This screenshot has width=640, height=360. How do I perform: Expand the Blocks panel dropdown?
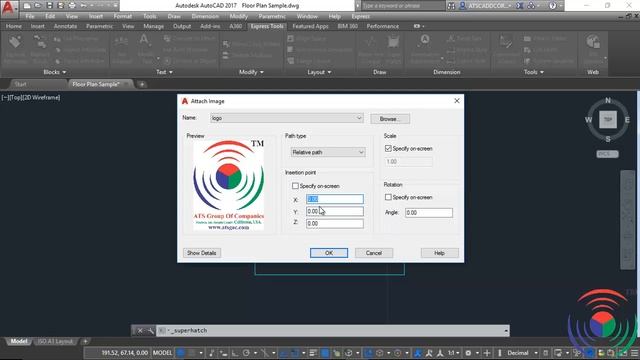coord(55,72)
